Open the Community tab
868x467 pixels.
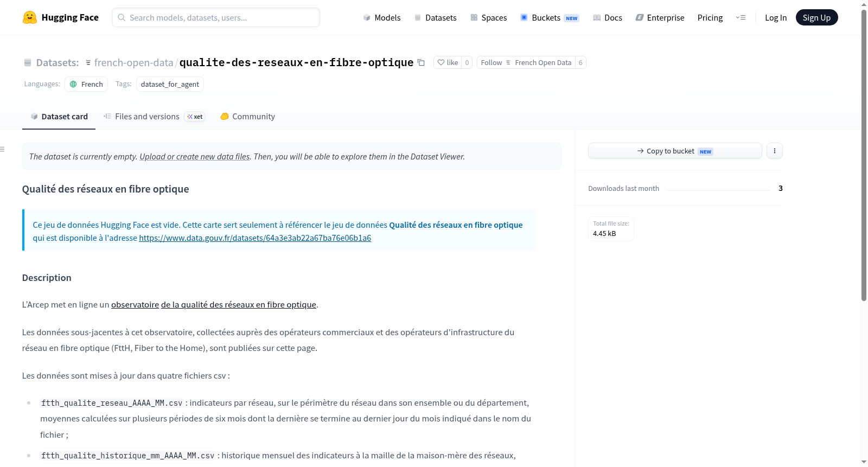pos(247,116)
